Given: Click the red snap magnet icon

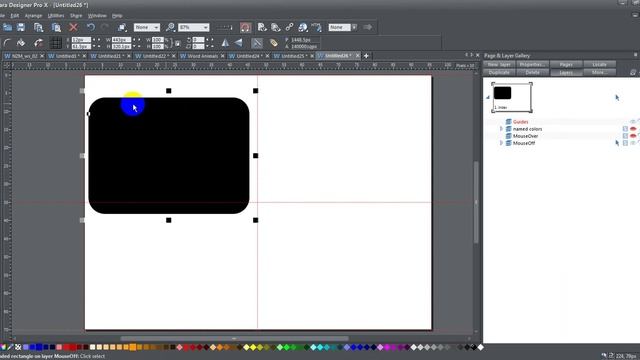Looking at the screenshot, I should 245,27.
